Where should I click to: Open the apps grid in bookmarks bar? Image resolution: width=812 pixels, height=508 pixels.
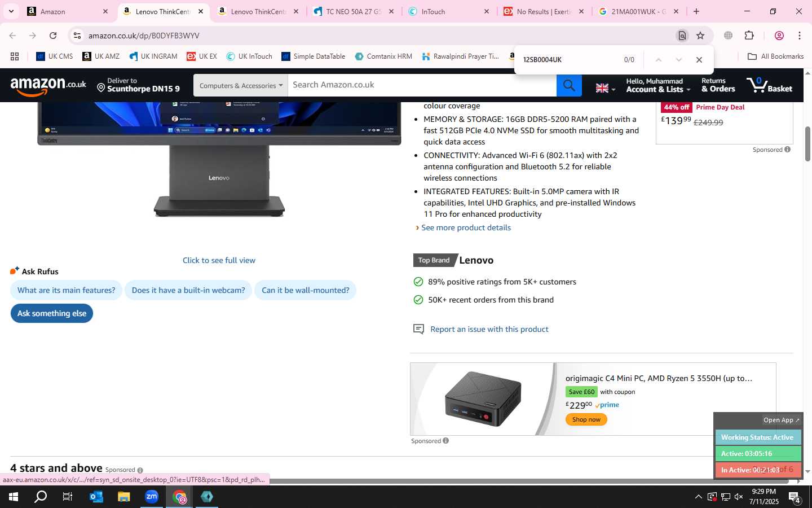[15, 56]
